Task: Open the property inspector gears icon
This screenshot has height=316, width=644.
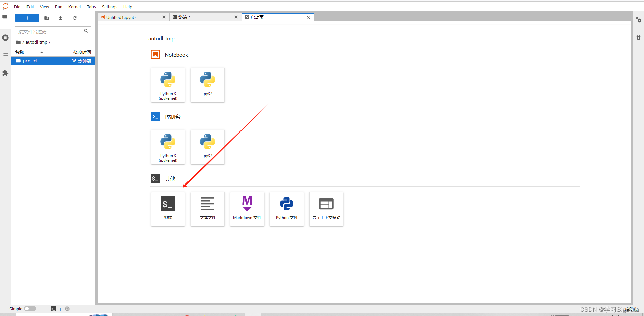Action: [x=639, y=20]
